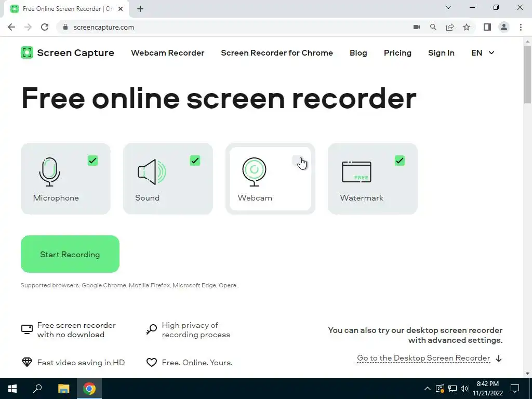Click the Screen Capture brand name
The height and width of the screenshot is (399, 532).
pos(76,53)
